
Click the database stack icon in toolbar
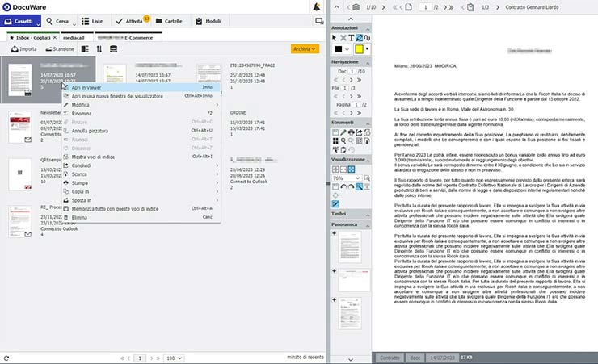pos(113,49)
